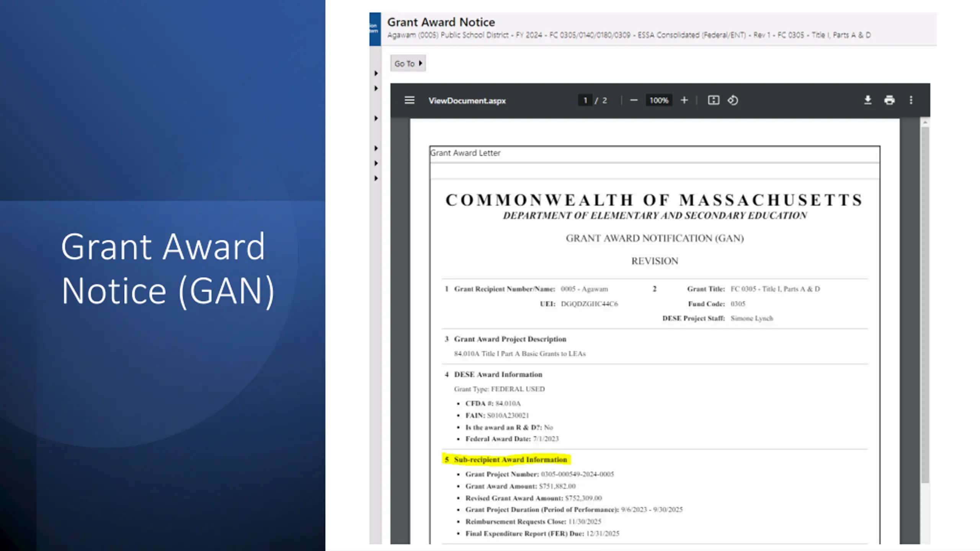Click the DESE Award Information section heading
The height and width of the screenshot is (551, 980).
(498, 374)
